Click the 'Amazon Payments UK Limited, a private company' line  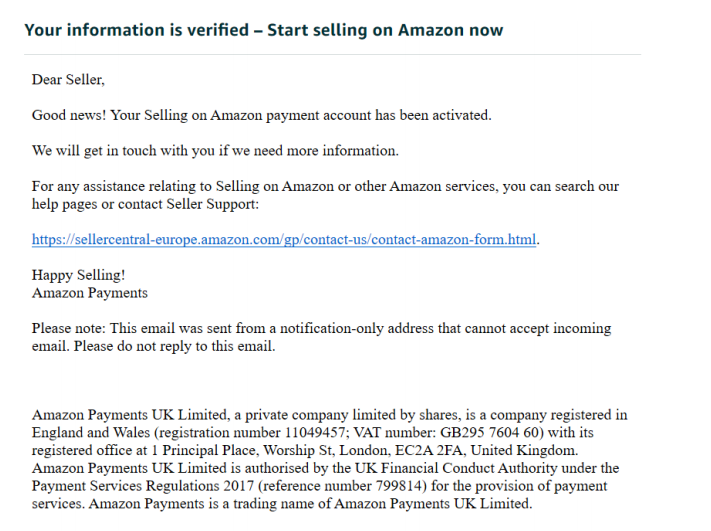pos(330,415)
